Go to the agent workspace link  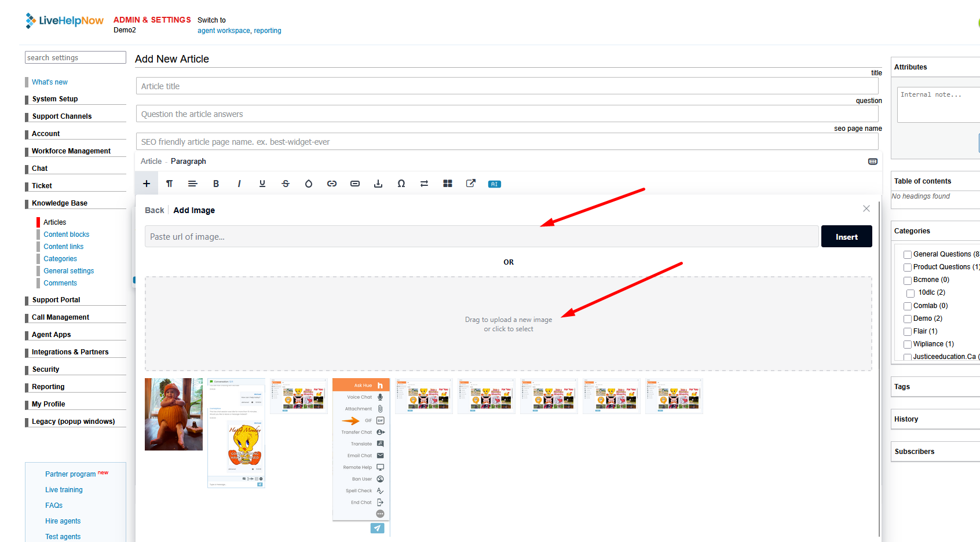[x=224, y=31]
